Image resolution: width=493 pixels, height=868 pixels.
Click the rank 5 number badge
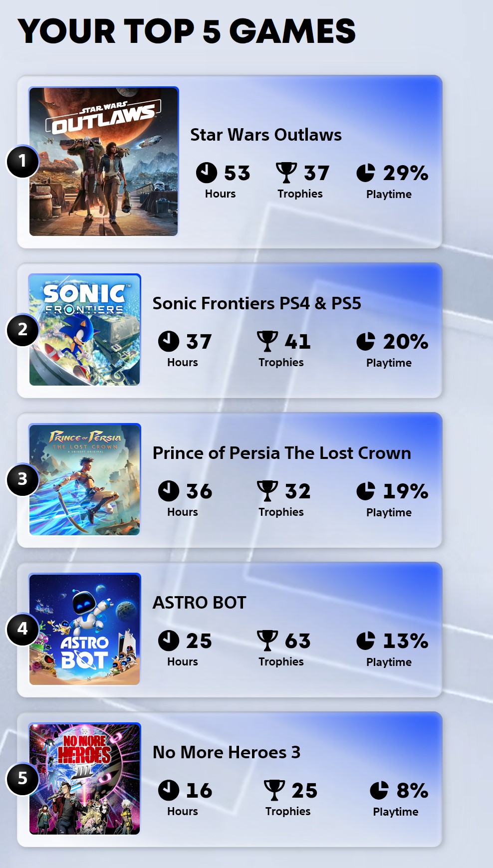click(x=22, y=778)
